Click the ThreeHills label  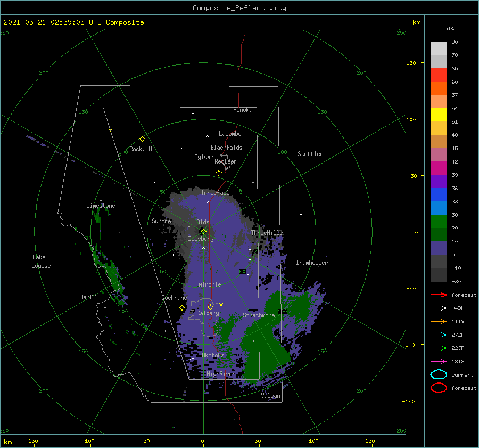267,233
